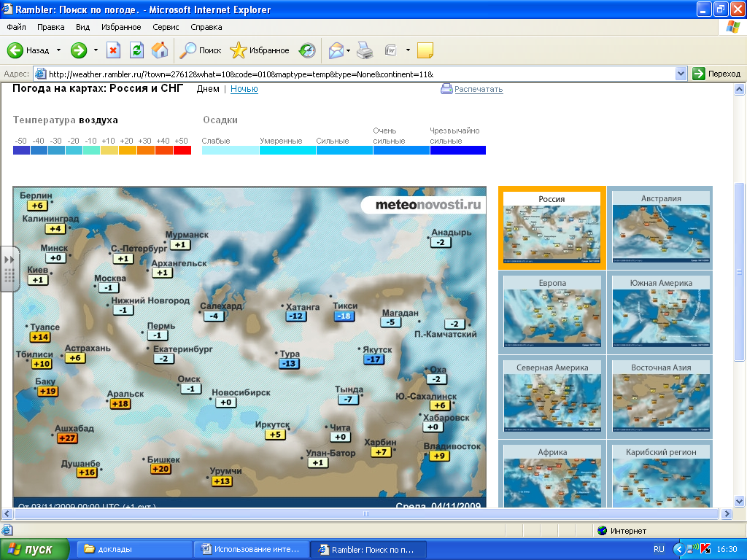
Task: Click the RU language indicator
Action: click(x=659, y=549)
